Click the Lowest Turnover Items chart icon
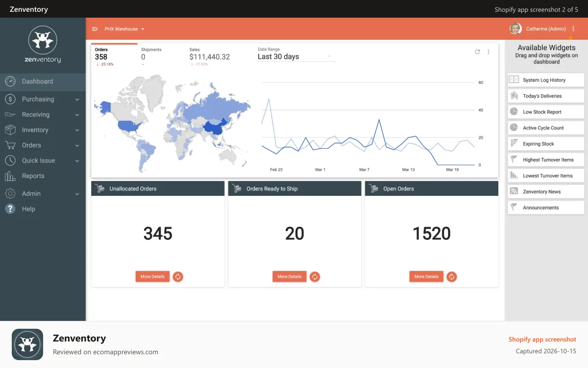This screenshot has width=588, height=368. coord(514,175)
